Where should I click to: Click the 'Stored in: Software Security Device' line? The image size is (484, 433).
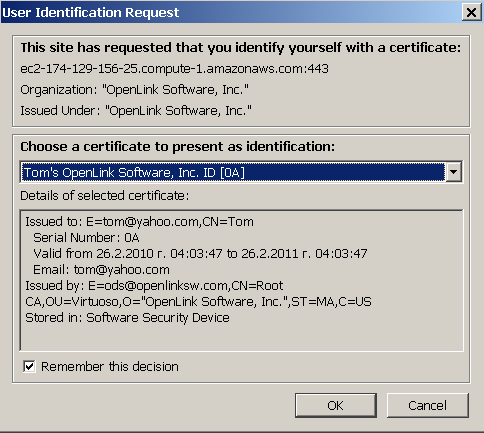(127, 318)
